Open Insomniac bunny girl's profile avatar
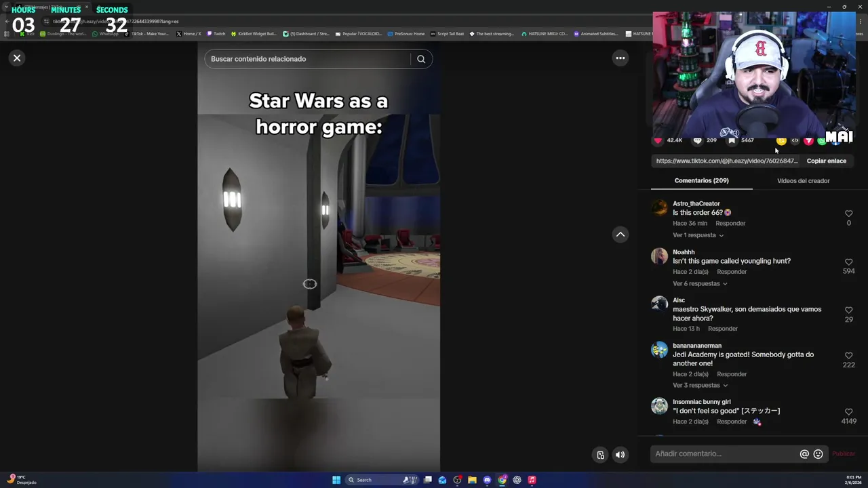 pos(659,406)
